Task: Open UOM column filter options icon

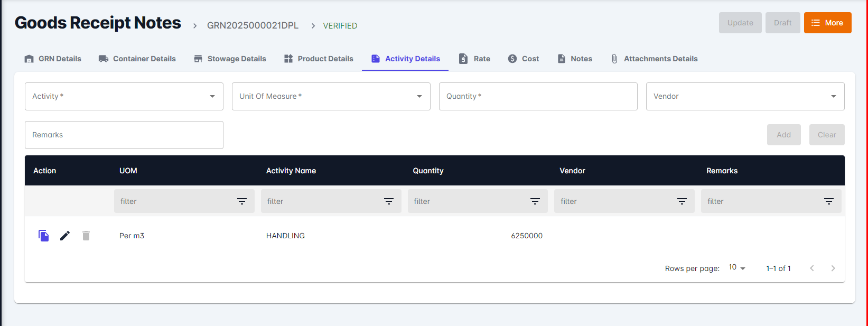Action: [x=242, y=201]
